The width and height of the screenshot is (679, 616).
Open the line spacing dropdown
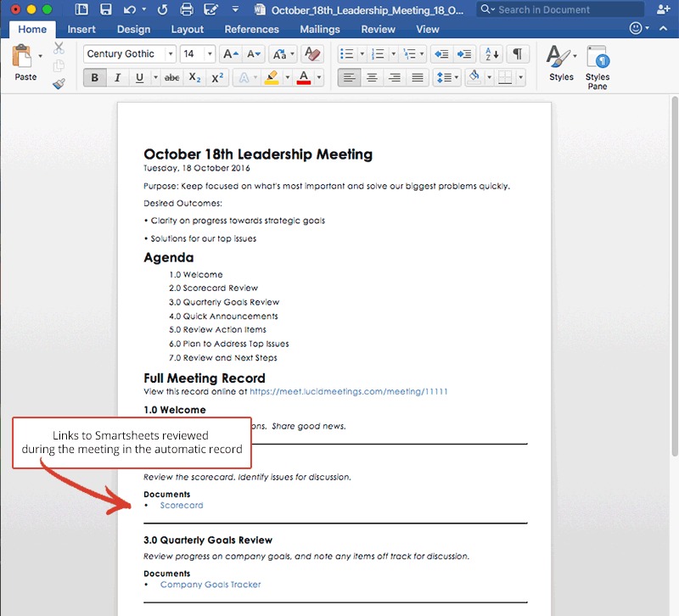(x=447, y=77)
